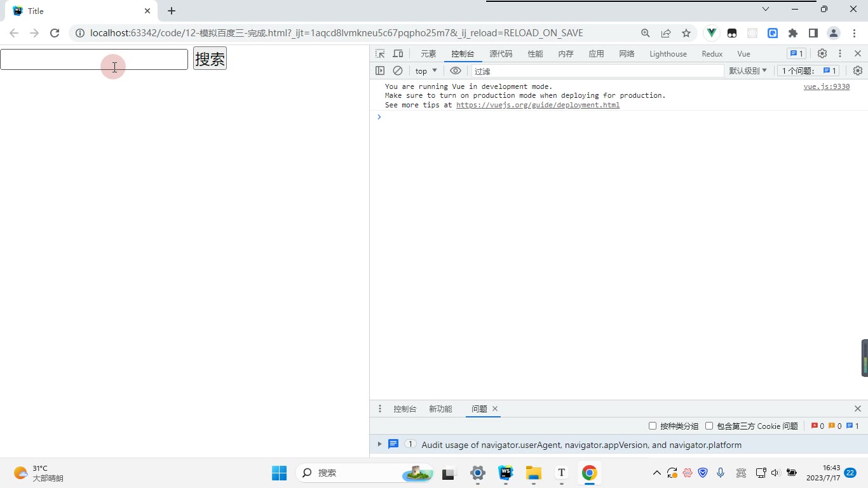Focus the 过滤 console filter field
The height and width of the screenshot is (488, 868).
tap(597, 71)
